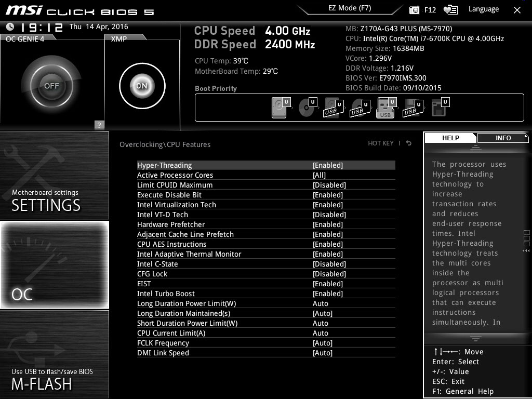
Task: Open CFG Lock options
Action: (266, 273)
